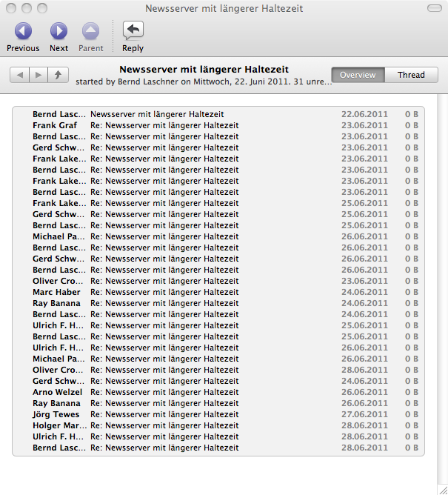Click the window title 'Newsserver mit längerer Haltezeit'
The width and height of the screenshot is (448, 495).
[x=224, y=9]
